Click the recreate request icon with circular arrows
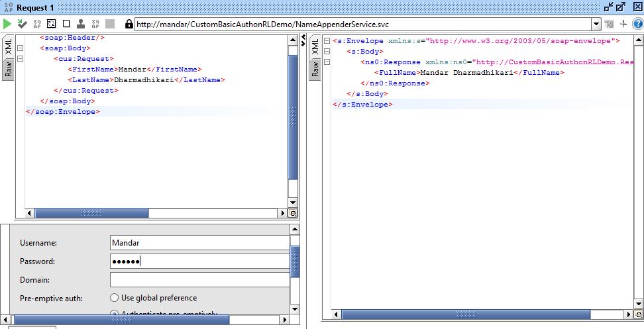 pos(51,24)
